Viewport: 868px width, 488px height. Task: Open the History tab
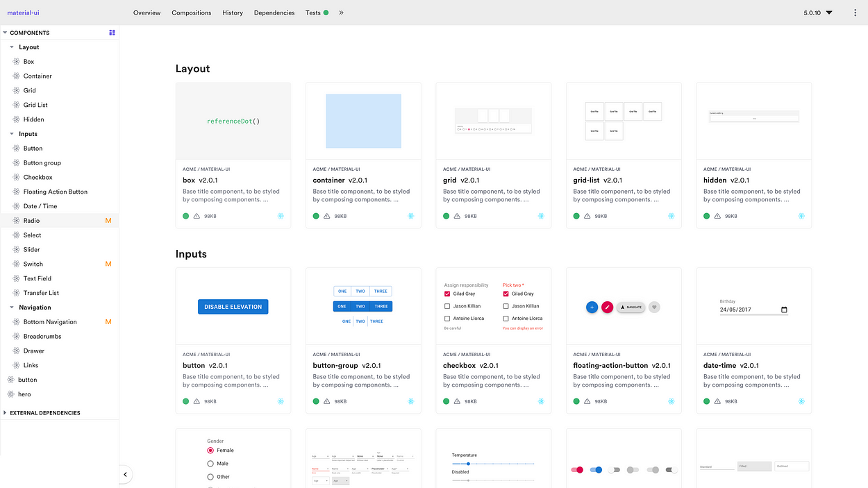click(233, 12)
